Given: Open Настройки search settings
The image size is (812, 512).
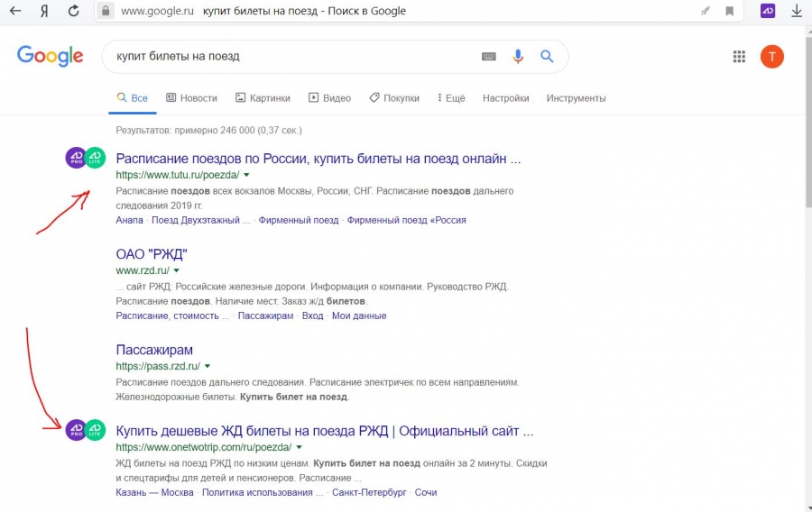Looking at the screenshot, I should (x=506, y=97).
